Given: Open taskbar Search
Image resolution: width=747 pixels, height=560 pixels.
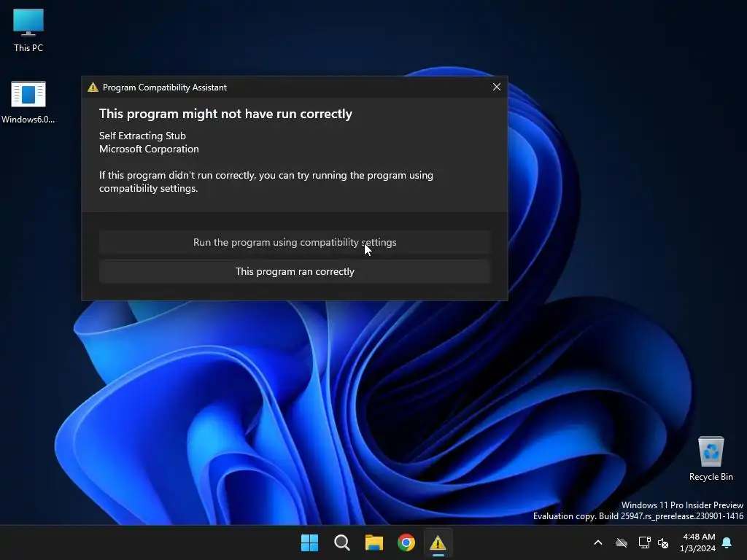Looking at the screenshot, I should [342, 542].
